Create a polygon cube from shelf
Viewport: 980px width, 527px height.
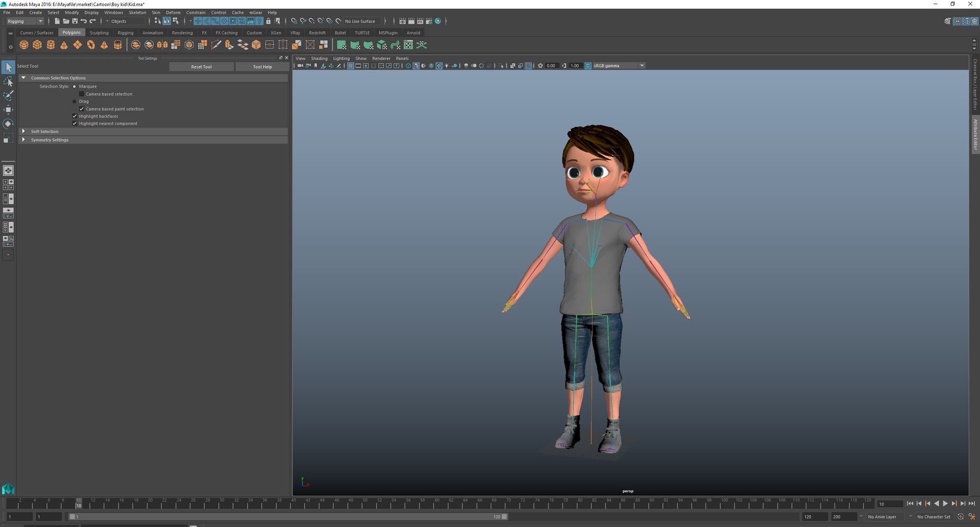[37, 45]
